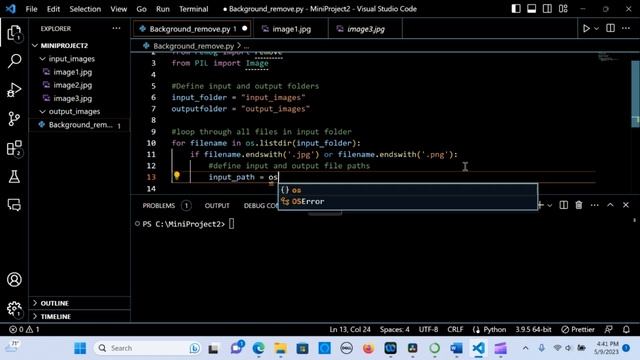Open the Edit menu
Screen dimensions: 640x360
[53, 9]
